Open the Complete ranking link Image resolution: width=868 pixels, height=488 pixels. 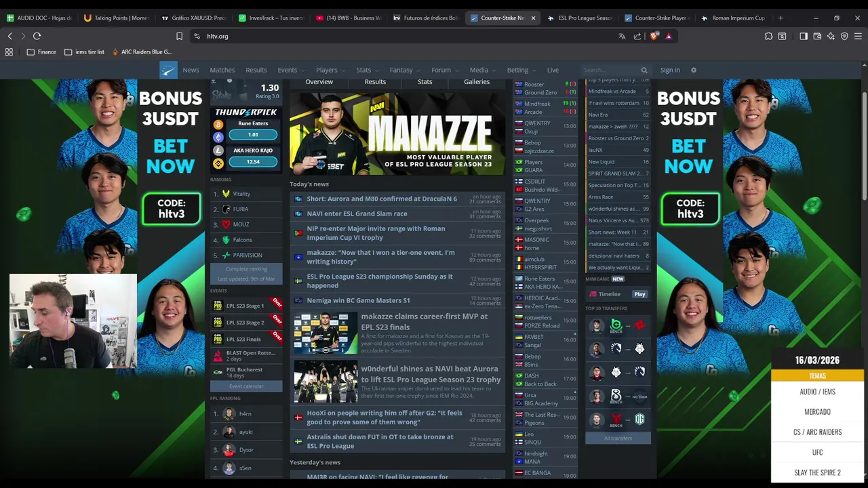(x=246, y=269)
